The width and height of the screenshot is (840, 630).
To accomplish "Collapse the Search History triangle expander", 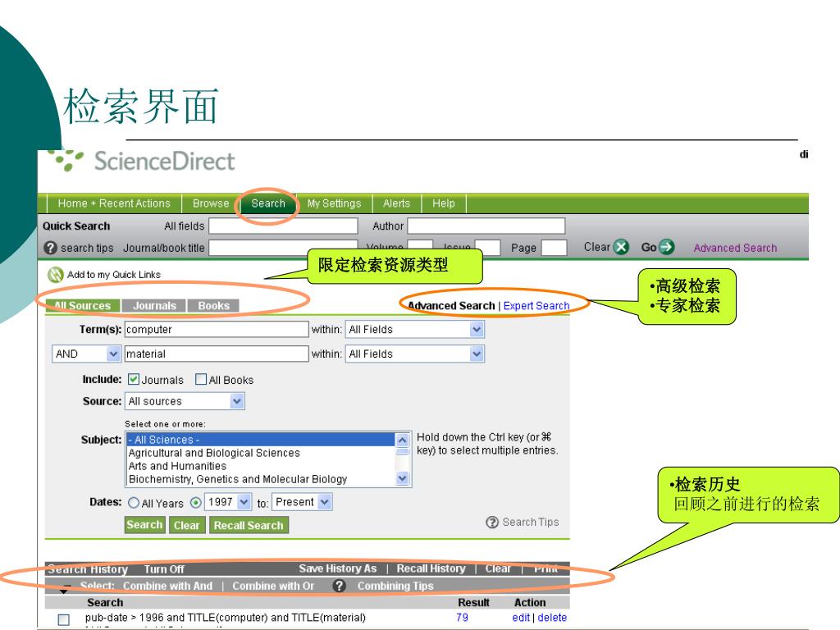I will click(x=64, y=590).
